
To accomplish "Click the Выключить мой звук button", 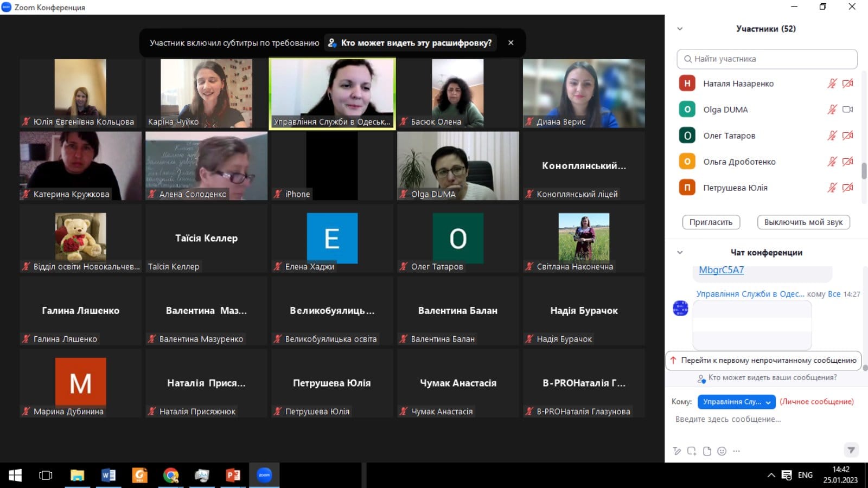I will 803,222.
